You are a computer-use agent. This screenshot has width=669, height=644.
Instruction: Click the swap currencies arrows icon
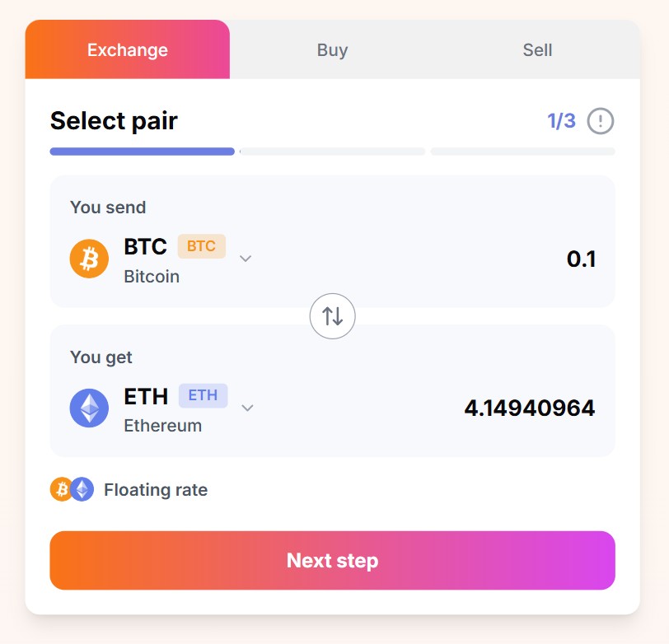click(x=332, y=316)
